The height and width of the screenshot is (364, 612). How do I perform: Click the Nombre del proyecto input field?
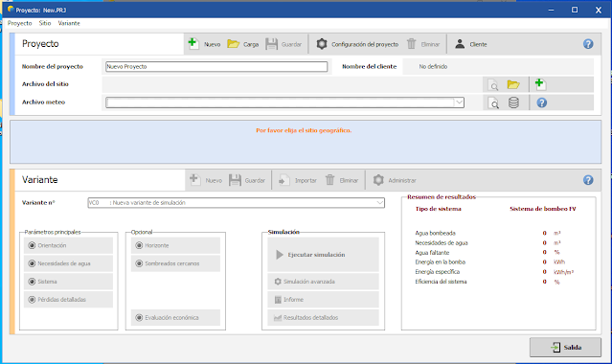pyautogui.click(x=216, y=66)
